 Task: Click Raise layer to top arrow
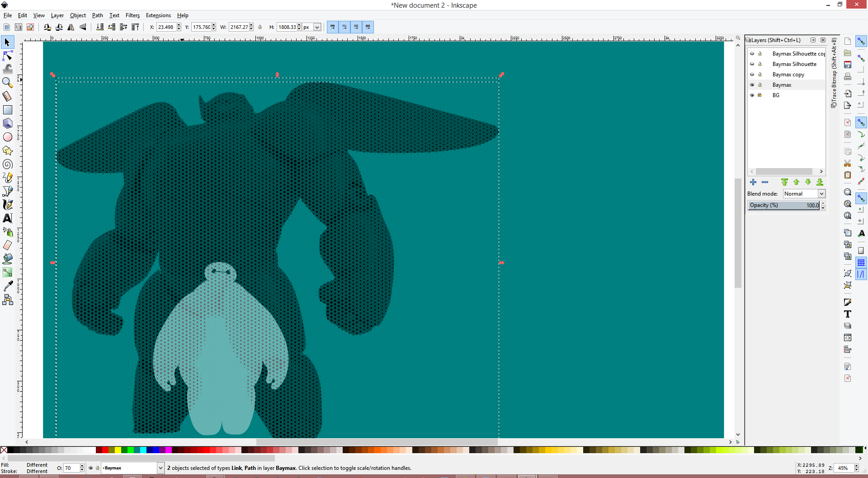(784, 182)
